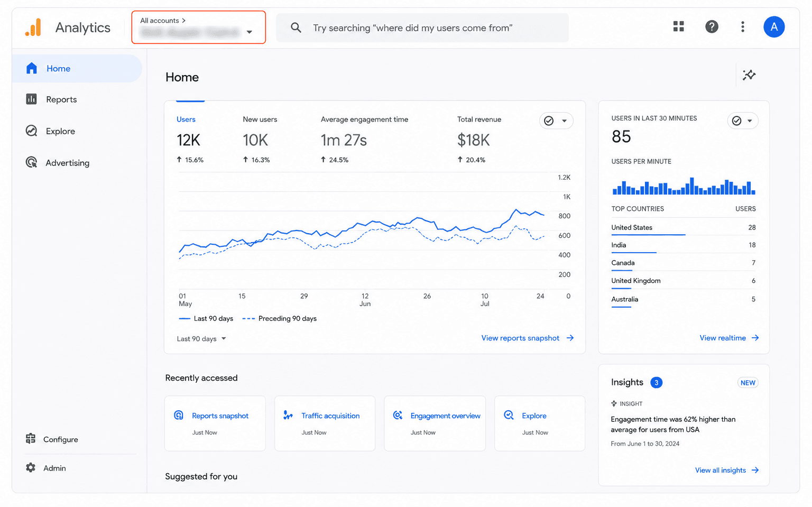The height and width of the screenshot is (507, 812).
Task: Click the users-per-minute bar chart
Action: tap(684, 186)
